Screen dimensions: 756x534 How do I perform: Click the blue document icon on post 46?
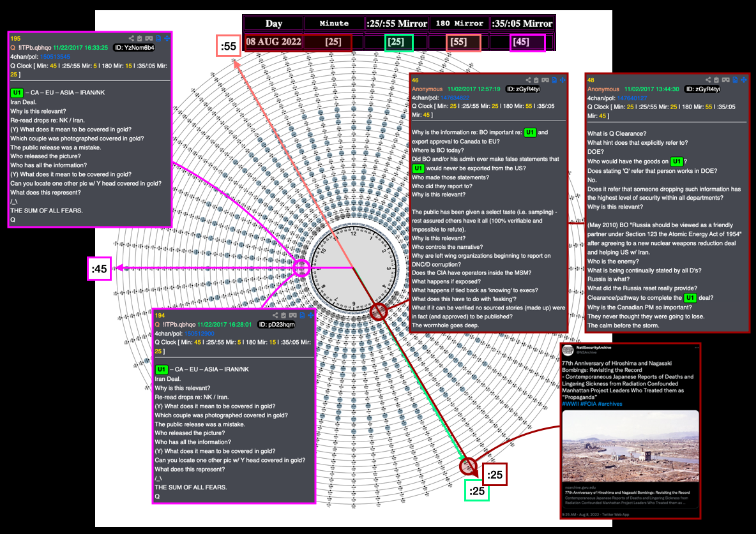point(554,80)
